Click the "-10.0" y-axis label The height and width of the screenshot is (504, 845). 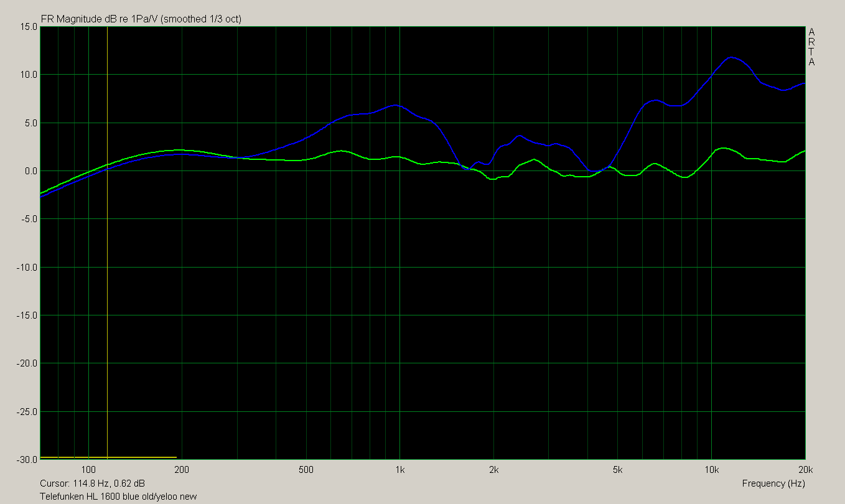pyautogui.click(x=27, y=268)
